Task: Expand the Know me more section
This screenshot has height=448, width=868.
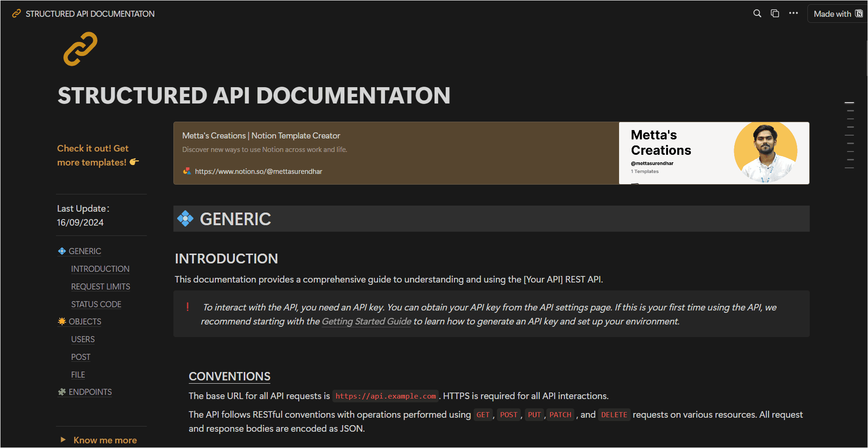Action: point(63,439)
